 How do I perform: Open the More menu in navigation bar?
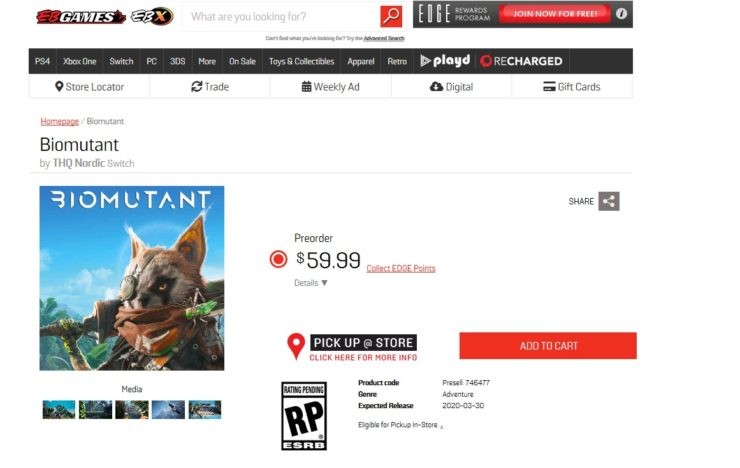click(x=207, y=61)
